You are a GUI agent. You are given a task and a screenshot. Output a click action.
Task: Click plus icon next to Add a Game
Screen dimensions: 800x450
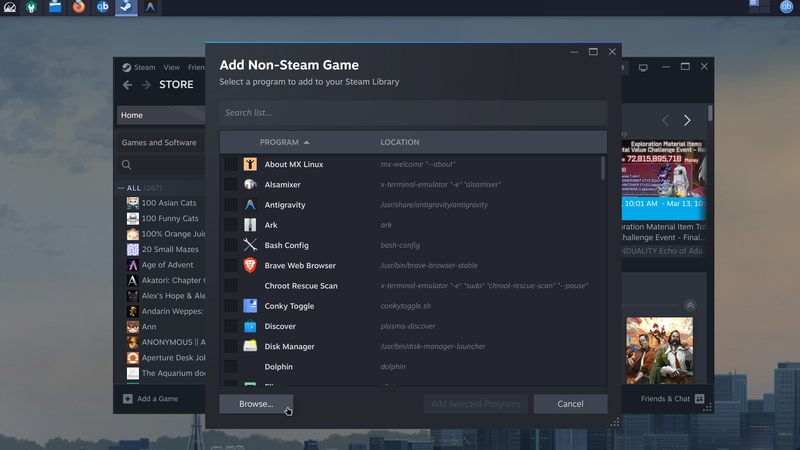pos(128,398)
